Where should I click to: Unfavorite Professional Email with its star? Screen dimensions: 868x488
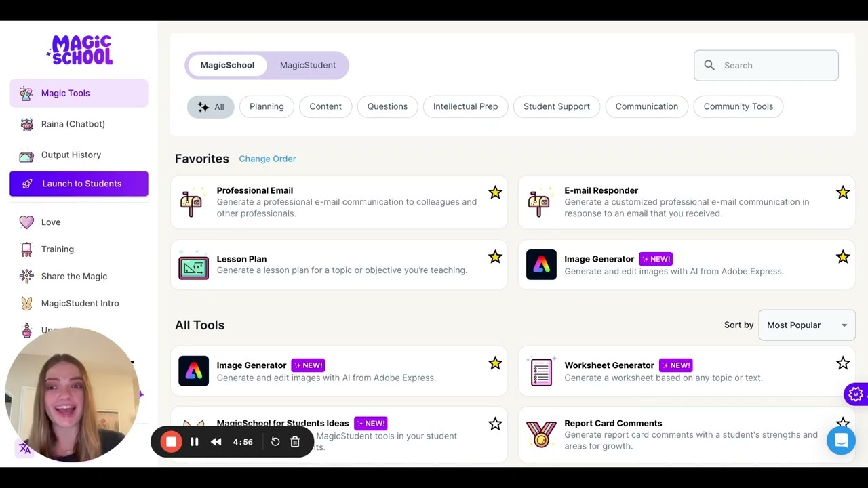pyautogui.click(x=495, y=192)
